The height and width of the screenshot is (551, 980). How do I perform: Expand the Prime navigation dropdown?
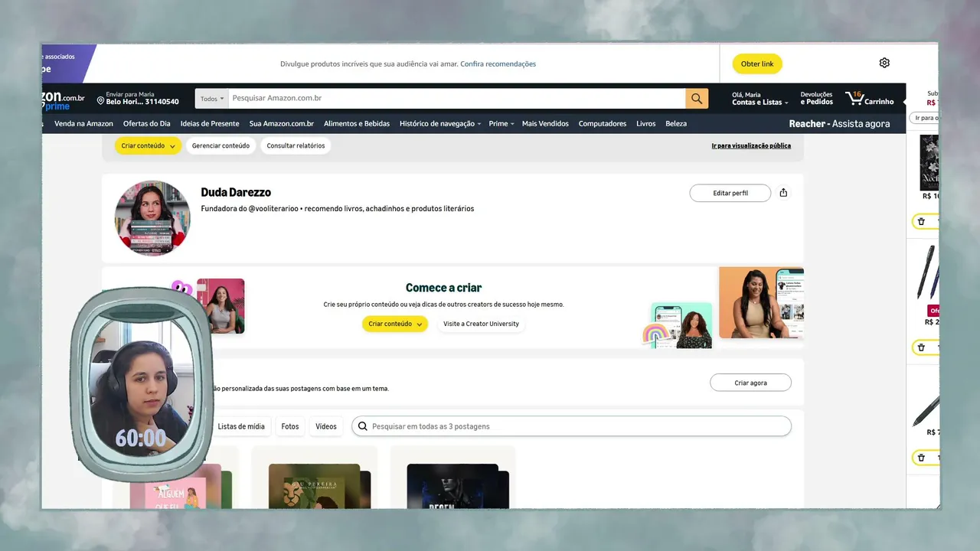click(x=501, y=124)
